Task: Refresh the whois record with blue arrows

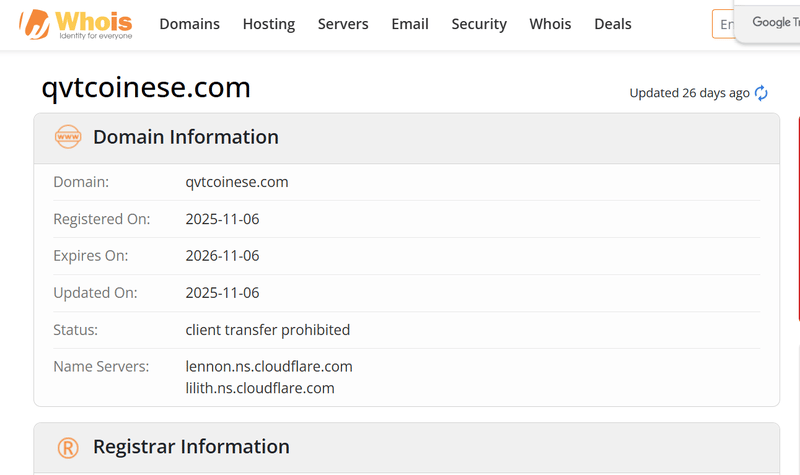Action: point(761,93)
